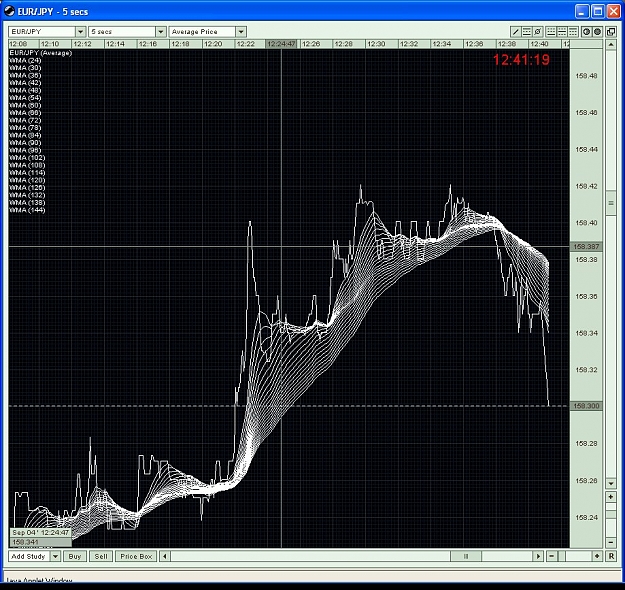The height and width of the screenshot is (590, 625).
Task: Click the horizontal scrollbar thumb
Action: tap(466, 556)
